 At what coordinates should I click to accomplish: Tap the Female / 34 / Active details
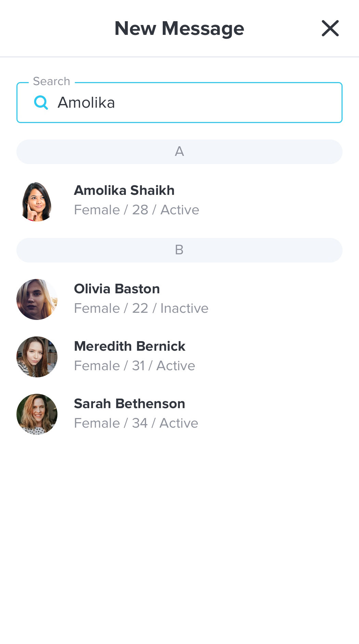pos(136,423)
